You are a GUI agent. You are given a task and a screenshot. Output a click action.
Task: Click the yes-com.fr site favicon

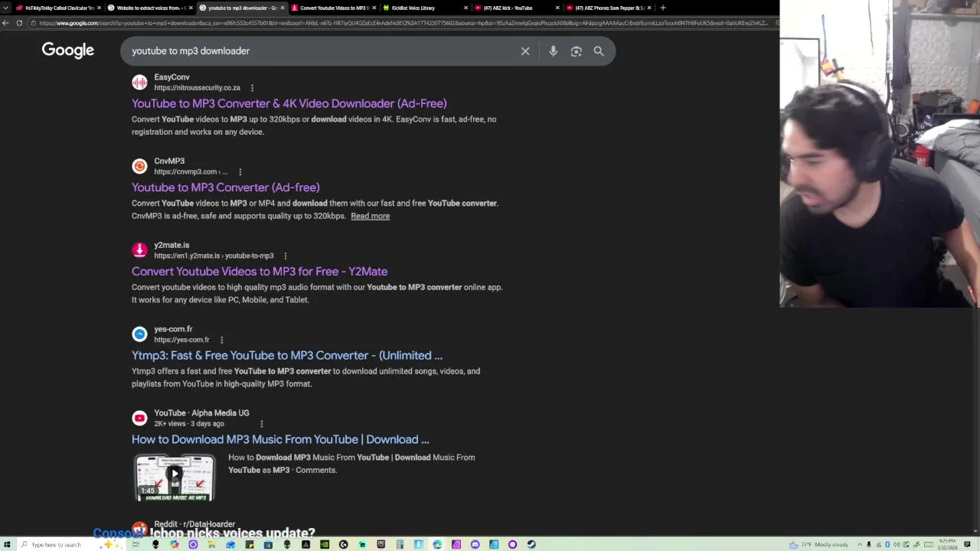click(139, 334)
